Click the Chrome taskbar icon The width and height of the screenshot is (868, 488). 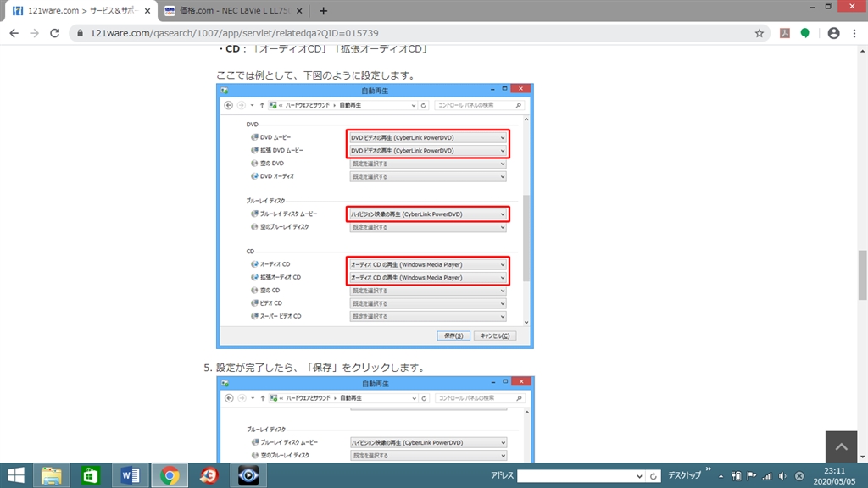tap(170, 475)
